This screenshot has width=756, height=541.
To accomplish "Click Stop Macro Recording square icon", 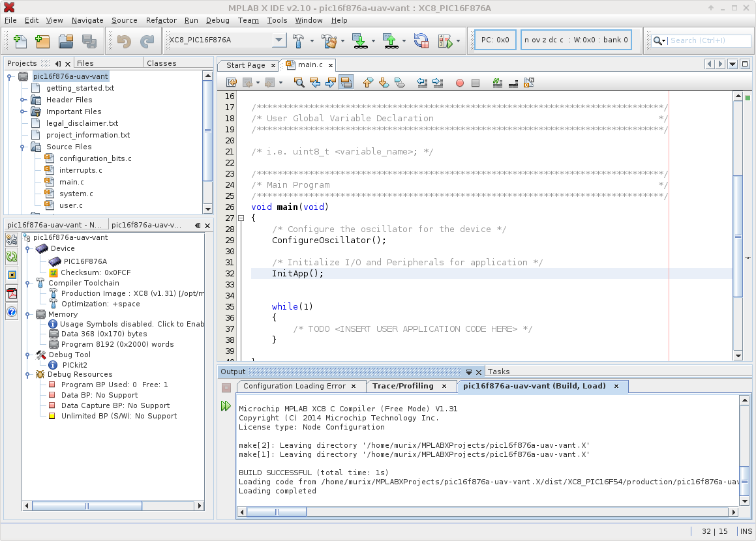I will click(x=476, y=83).
